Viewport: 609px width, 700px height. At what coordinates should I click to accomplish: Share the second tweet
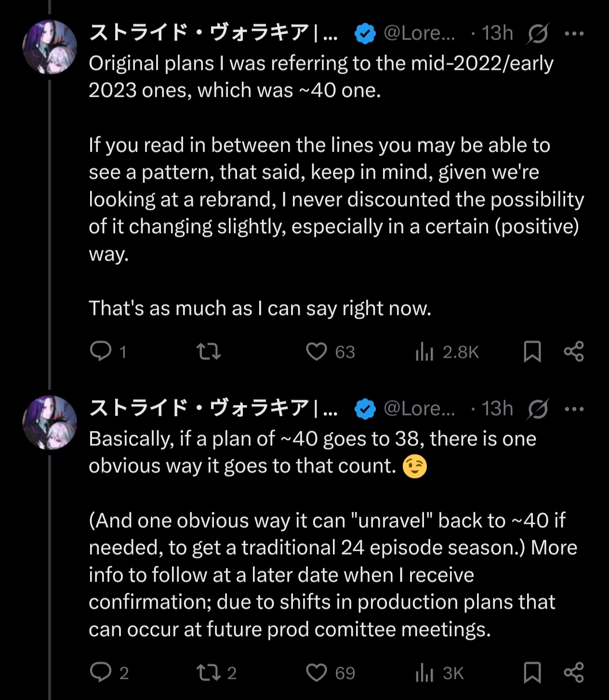pos(574,672)
